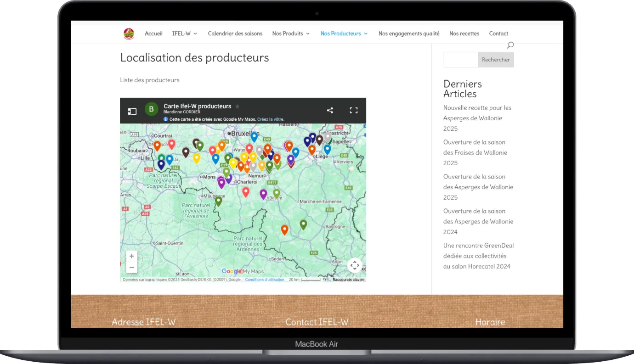Image resolution: width=634 pixels, height=364 pixels.
Task: Click the map title Carte Ifel-W producteurs
Action: (198, 106)
